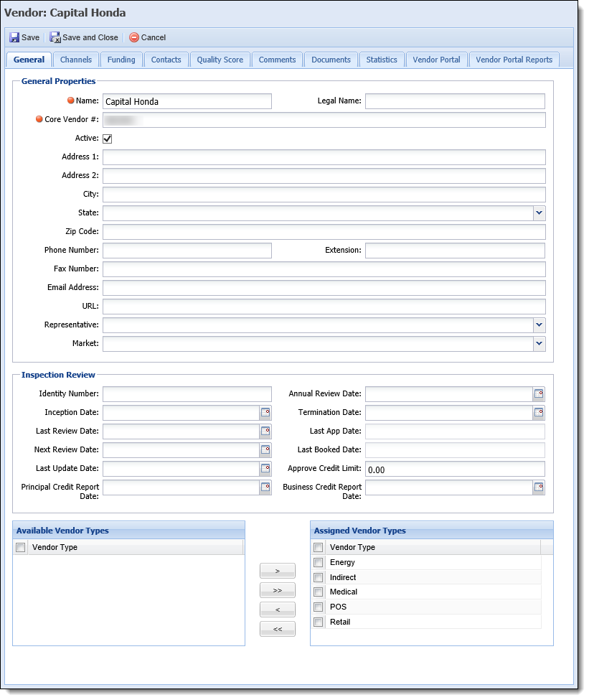Open the Quality Score tab
Image resolution: width=589 pixels, height=700 pixels.
[x=220, y=60]
